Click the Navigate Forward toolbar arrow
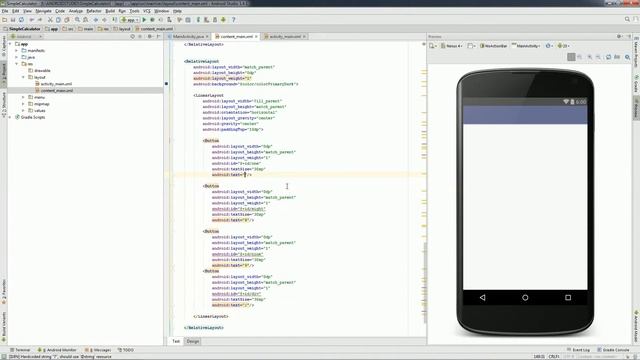 [x=104, y=20]
